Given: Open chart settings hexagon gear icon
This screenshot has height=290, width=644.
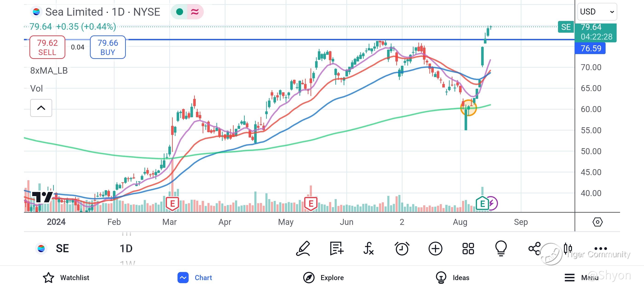Looking at the screenshot, I should [x=597, y=222].
